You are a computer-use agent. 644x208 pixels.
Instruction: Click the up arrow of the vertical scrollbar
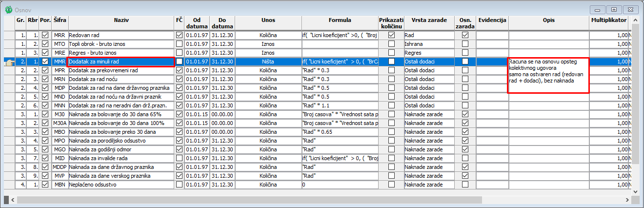[636, 20]
